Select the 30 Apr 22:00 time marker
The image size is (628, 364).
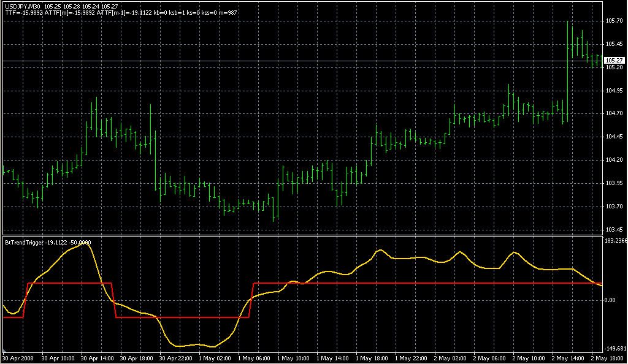coord(175,357)
